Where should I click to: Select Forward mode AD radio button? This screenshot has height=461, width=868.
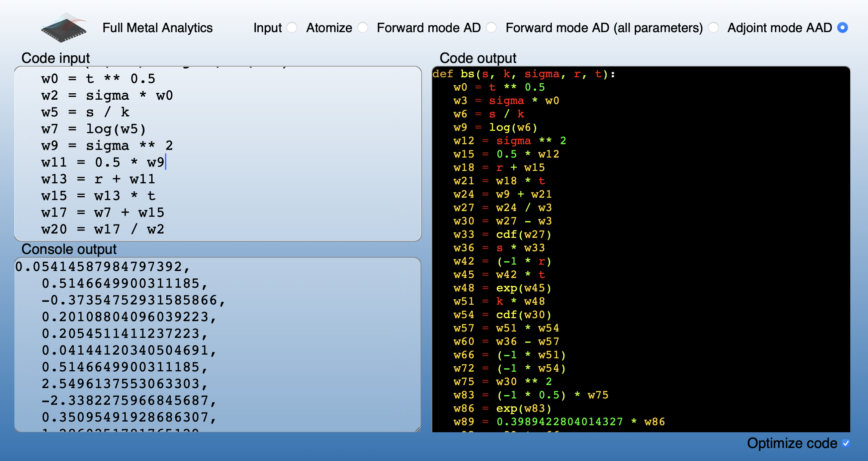(491, 28)
